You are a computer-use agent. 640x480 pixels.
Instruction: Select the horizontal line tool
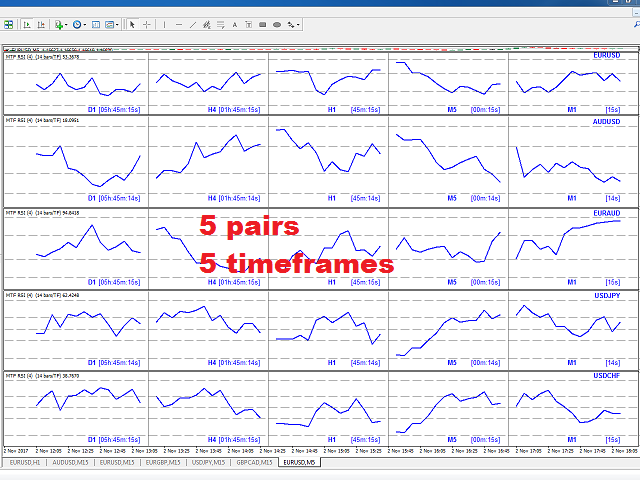[179, 25]
